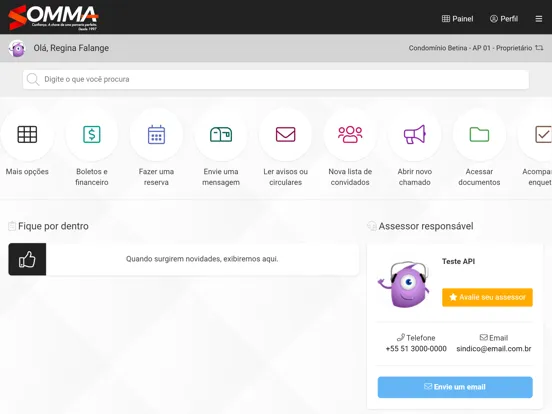Click the SOMMA logo
This screenshot has width=552, height=414.
coord(53,17)
